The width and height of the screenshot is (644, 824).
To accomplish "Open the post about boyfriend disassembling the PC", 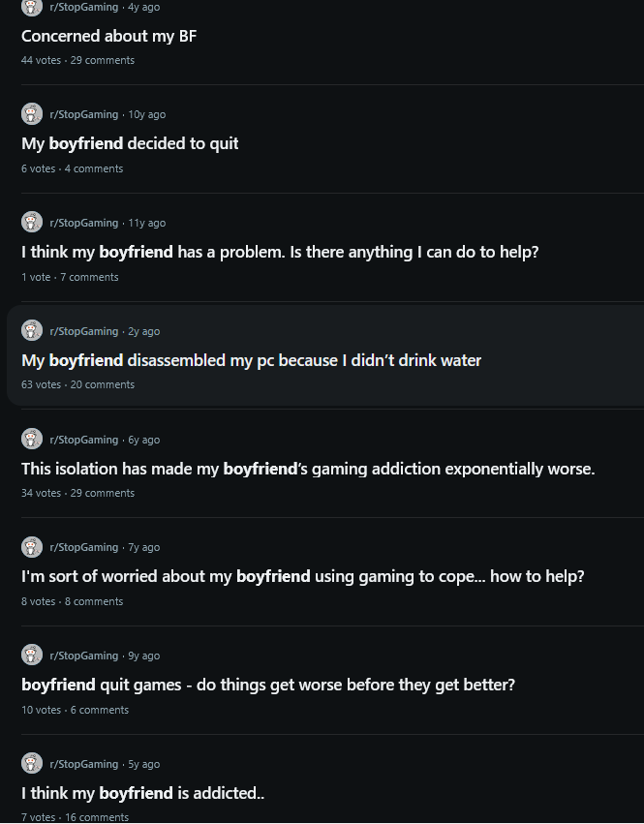I will click(x=251, y=360).
